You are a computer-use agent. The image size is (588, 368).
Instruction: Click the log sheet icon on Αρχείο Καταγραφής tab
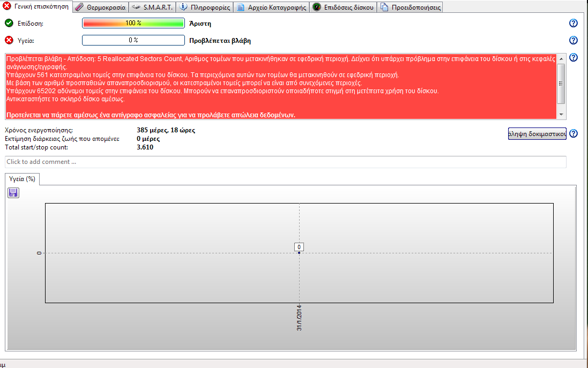click(x=240, y=7)
